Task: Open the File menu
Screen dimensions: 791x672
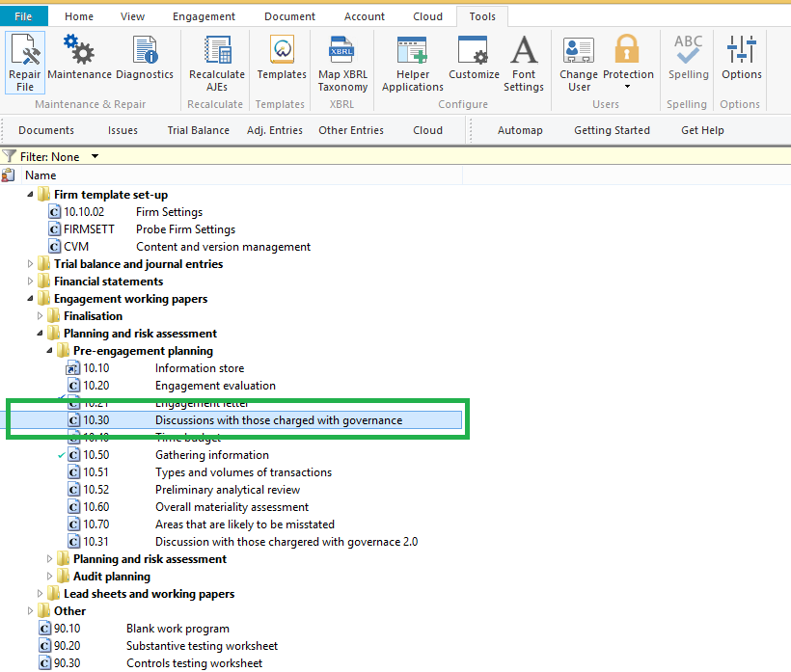Action: pyautogui.click(x=24, y=16)
